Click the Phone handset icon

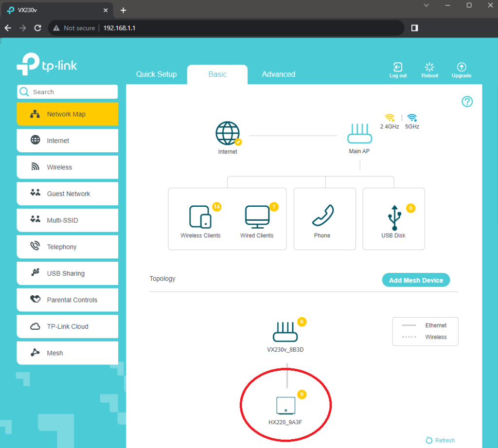pyautogui.click(x=323, y=215)
